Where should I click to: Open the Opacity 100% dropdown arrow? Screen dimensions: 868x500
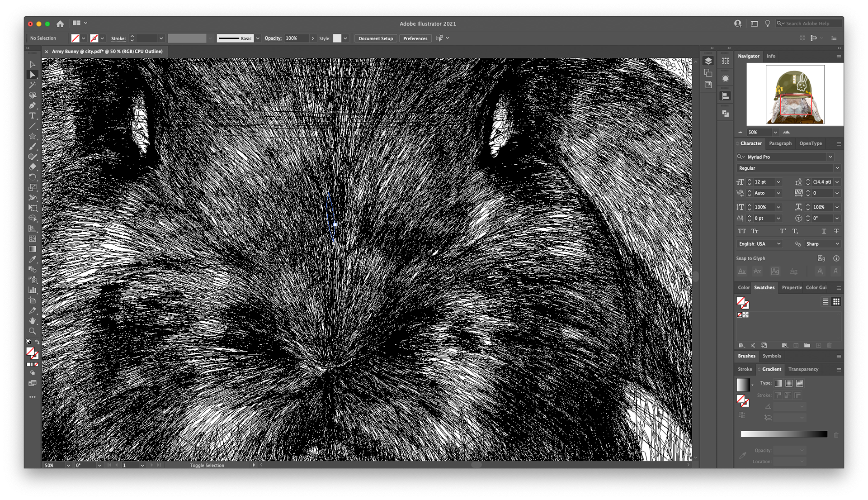[x=312, y=38]
